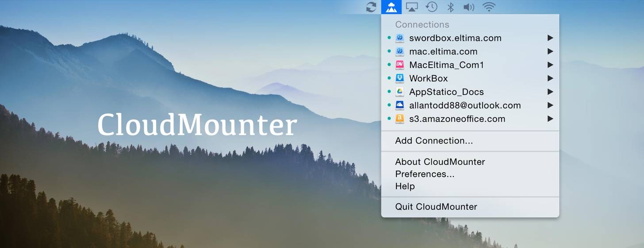
Task: Expand the allantodd88@outlook.com submenu arrow
Action: click(x=550, y=105)
